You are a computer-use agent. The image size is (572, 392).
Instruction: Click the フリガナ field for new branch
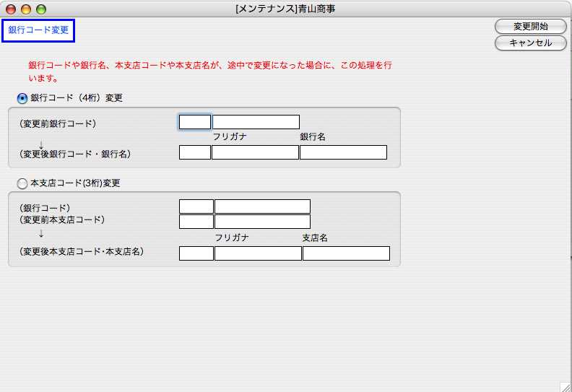tap(258, 253)
